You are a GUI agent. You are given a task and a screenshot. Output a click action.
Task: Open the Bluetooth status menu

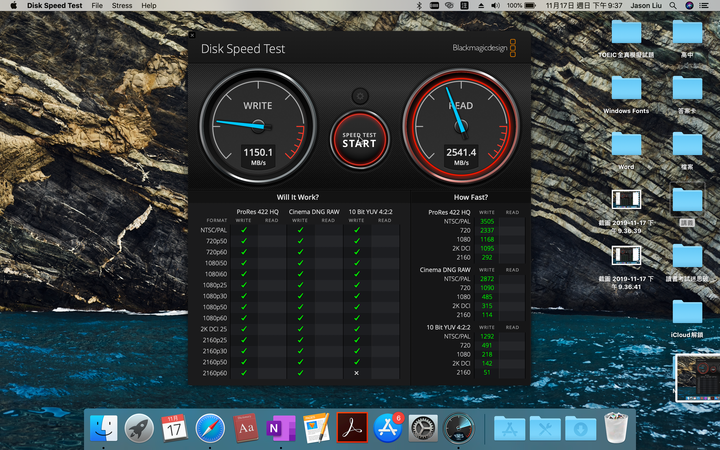click(x=419, y=6)
